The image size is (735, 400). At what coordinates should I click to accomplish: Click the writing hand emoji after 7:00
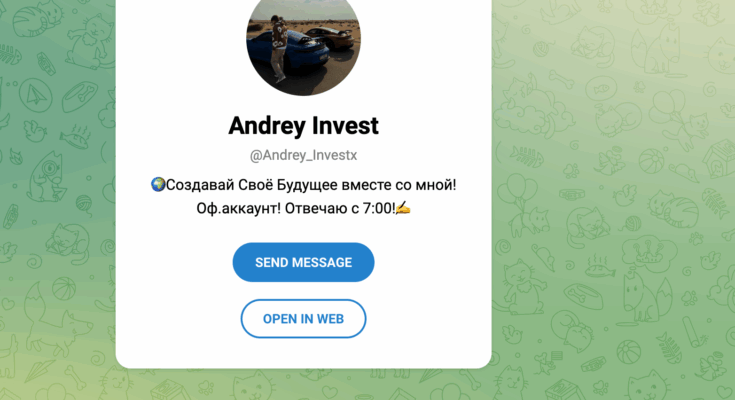(403, 208)
